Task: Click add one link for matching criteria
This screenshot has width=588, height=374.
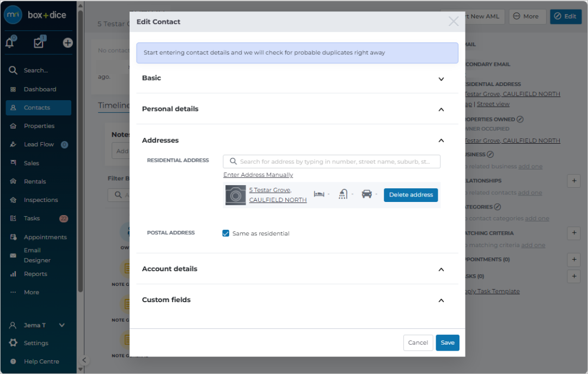Action: (533, 246)
